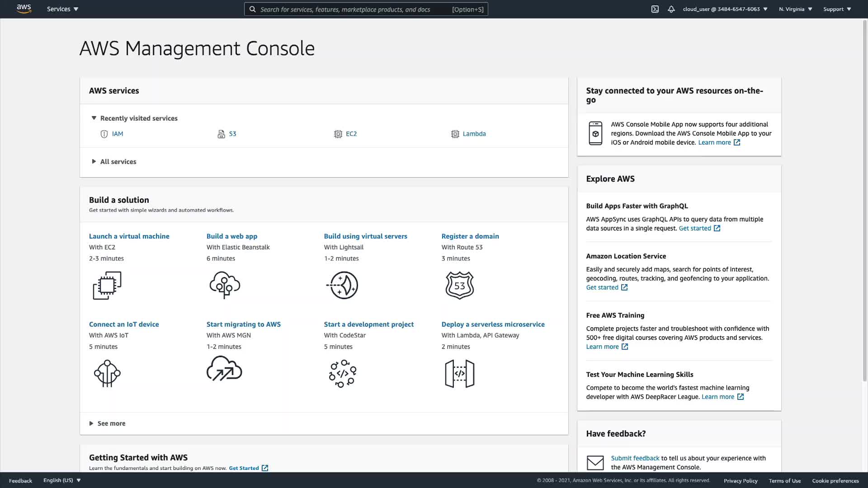Click the AWS IoT device icon
Image resolution: width=868 pixels, height=488 pixels.
point(107,373)
